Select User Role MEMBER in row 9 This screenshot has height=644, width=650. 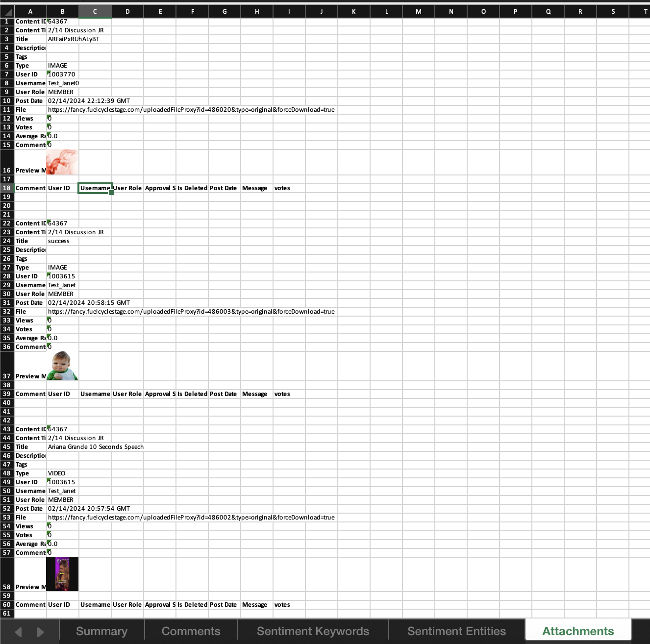coord(63,92)
